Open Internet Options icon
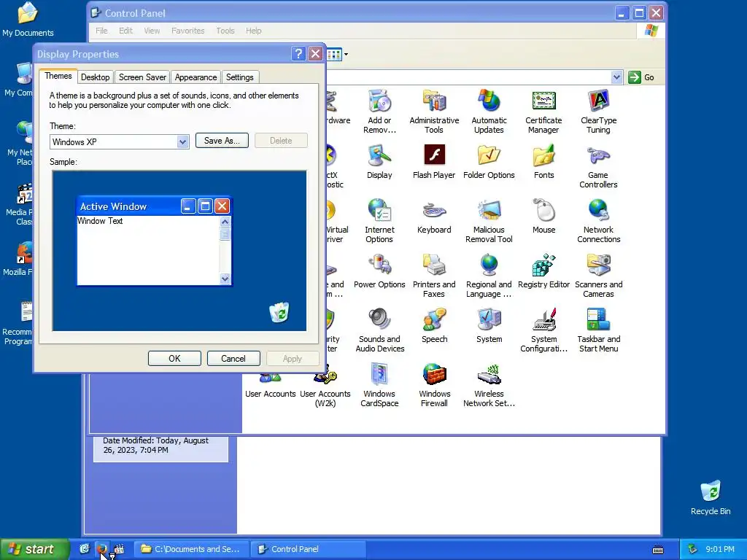Viewport: 747px width, 560px height. tap(379, 221)
